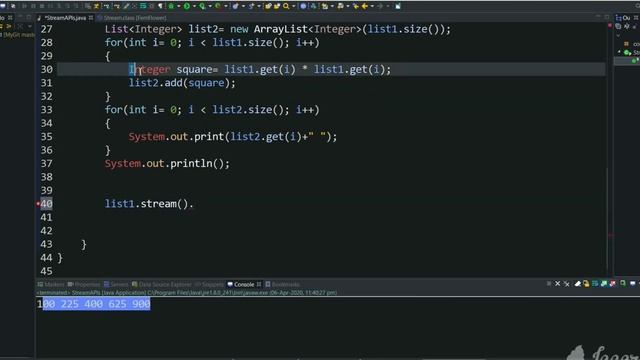Toggle the Scroll Lock icon in console

click(x=586, y=284)
